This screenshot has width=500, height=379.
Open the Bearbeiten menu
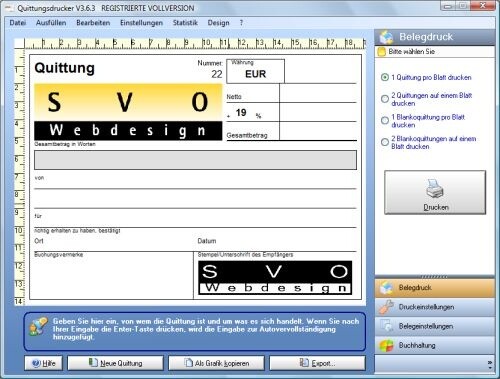coord(93,23)
